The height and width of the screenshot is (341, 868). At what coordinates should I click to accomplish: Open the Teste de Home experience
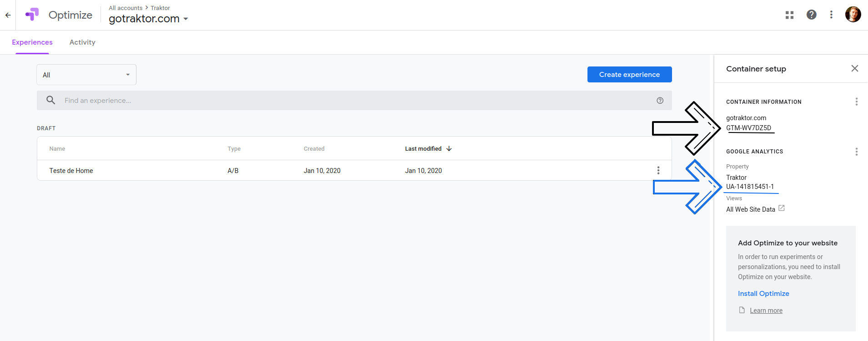click(x=71, y=171)
